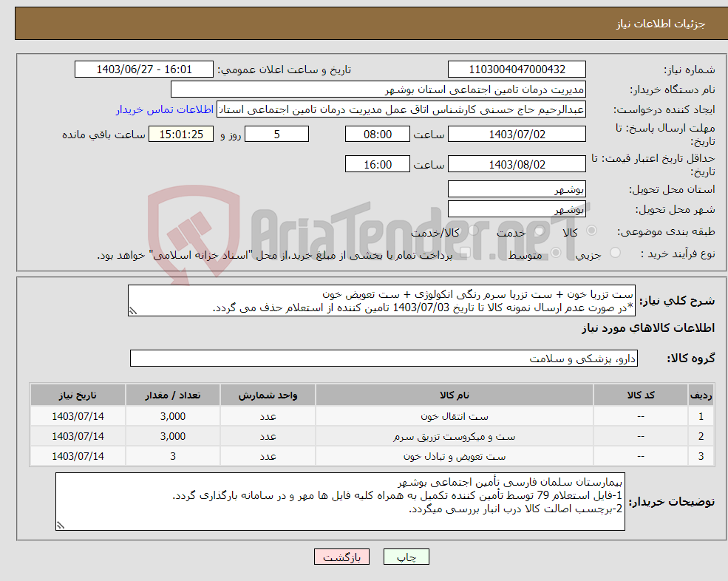Select the متوسط purchase type radio
This screenshot has height=581, width=728.
point(556,253)
